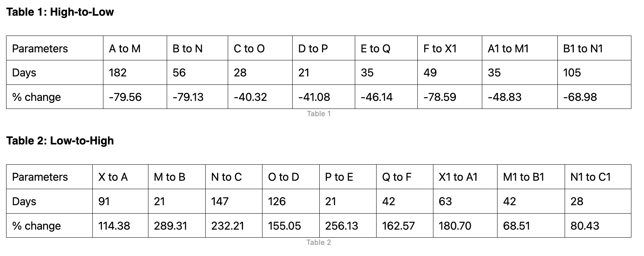Select the cell containing 80.43
The image size is (644, 256).
598,225
